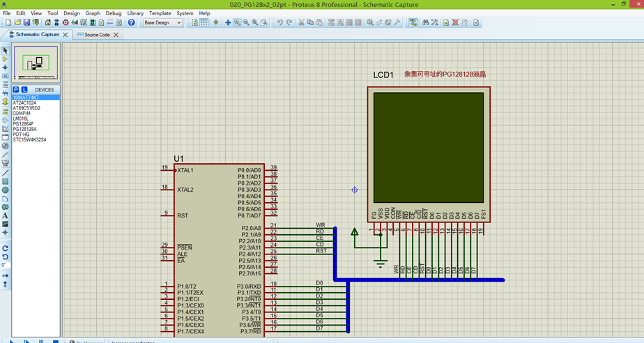The image size is (644, 343).
Task: Select the 2D line drawing tool
Action: point(5,173)
